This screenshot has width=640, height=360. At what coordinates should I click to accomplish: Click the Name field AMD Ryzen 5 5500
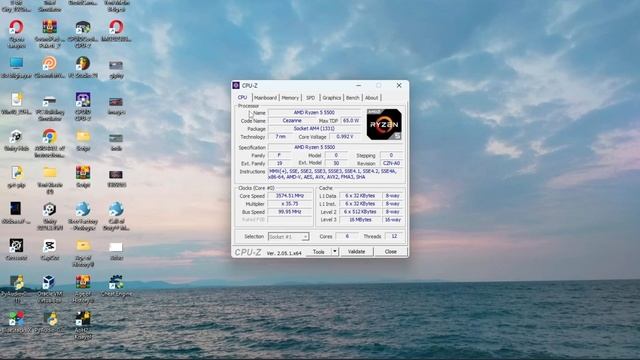[314, 113]
